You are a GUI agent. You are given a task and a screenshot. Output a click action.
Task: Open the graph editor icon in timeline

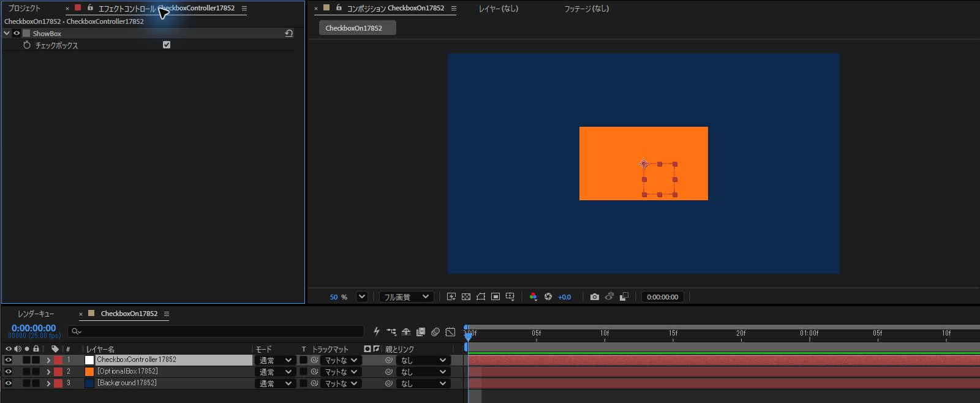450,332
